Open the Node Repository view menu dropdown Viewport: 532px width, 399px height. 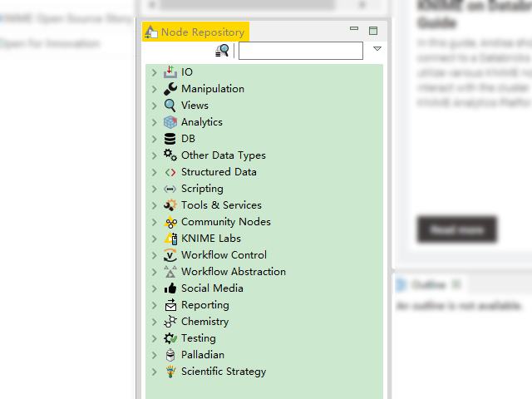pyautogui.click(x=377, y=49)
